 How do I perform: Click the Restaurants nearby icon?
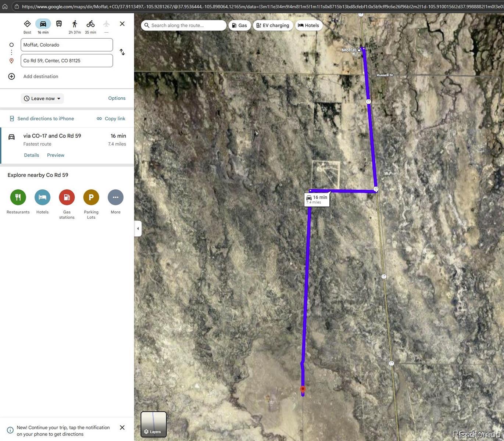(x=18, y=197)
